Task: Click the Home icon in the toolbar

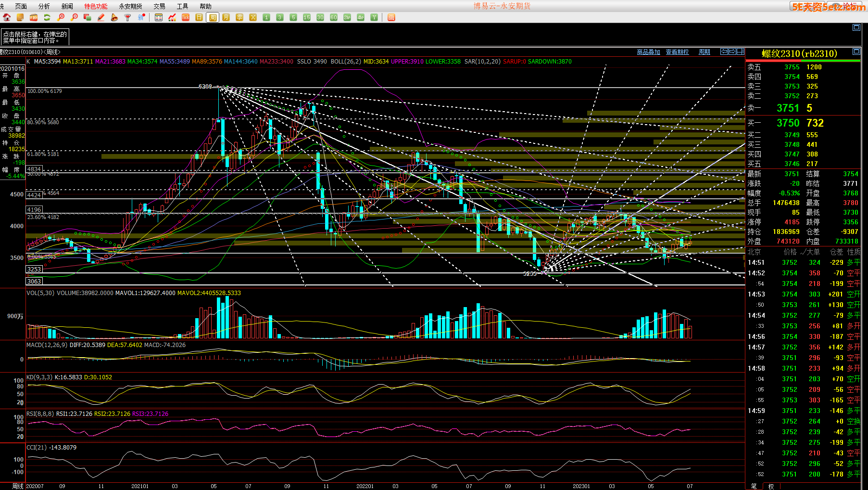Action: 7,17
